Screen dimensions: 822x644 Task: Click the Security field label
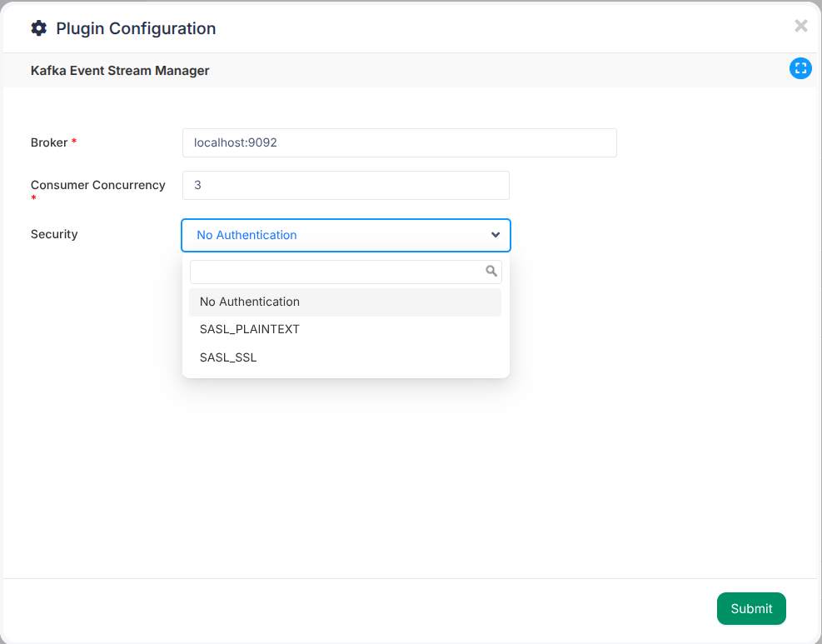coord(54,234)
